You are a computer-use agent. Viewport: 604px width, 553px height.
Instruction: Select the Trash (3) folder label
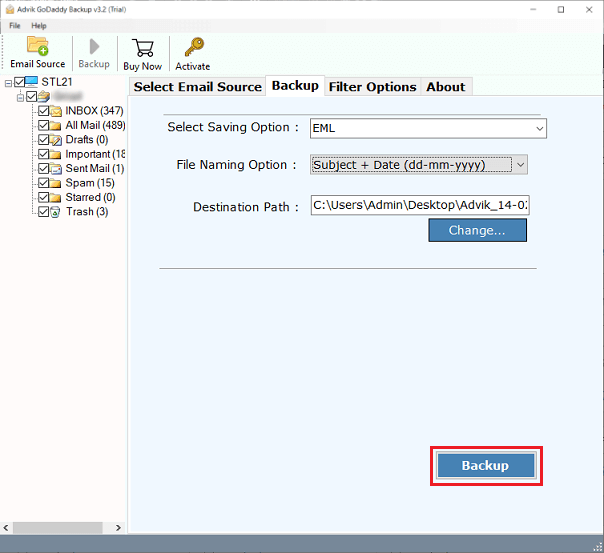pos(87,211)
